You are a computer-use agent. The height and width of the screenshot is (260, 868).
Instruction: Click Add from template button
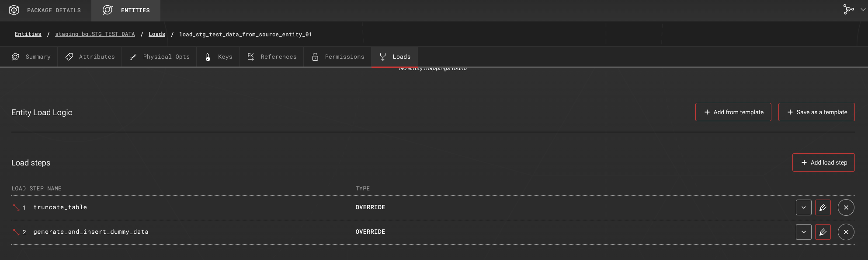coord(733,112)
